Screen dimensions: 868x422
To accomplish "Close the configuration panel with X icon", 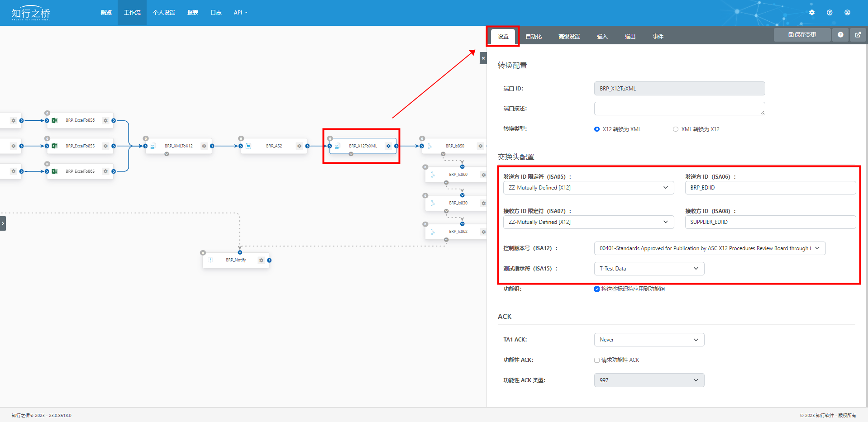I will point(483,58).
